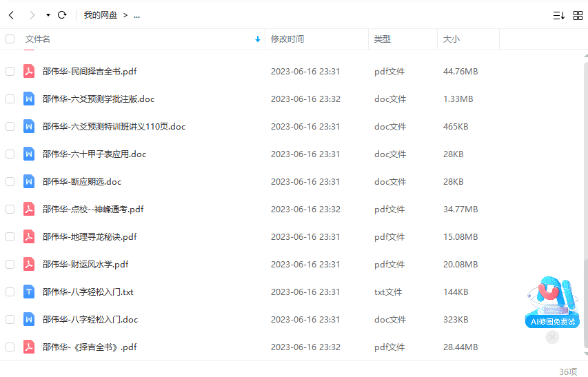Image resolution: width=588 pixels, height=377 pixels.
Task: Switch to grid view layout
Action: click(578, 15)
